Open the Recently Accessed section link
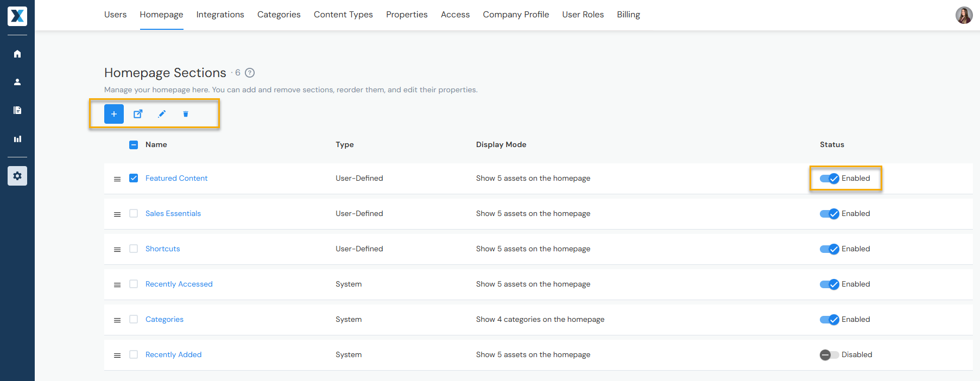The height and width of the screenshot is (381, 980). [x=179, y=284]
